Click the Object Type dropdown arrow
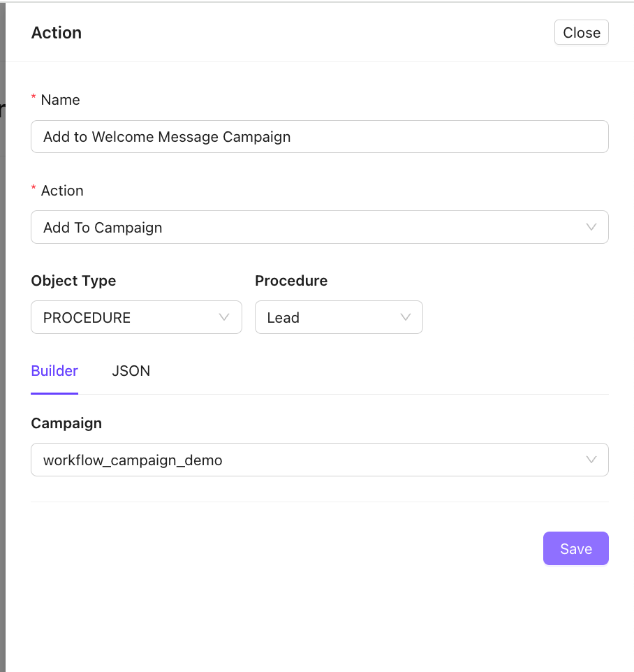Viewport: 634px width, 672px height. click(225, 317)
